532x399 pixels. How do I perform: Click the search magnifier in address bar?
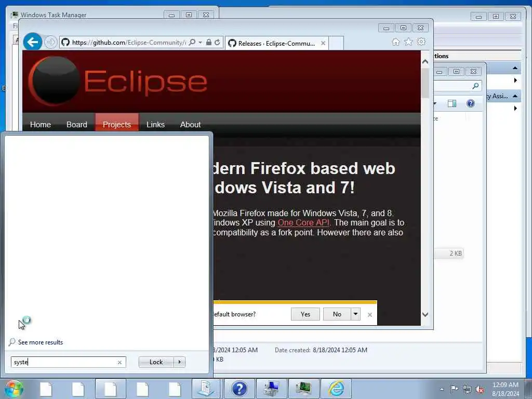(192, 43)
